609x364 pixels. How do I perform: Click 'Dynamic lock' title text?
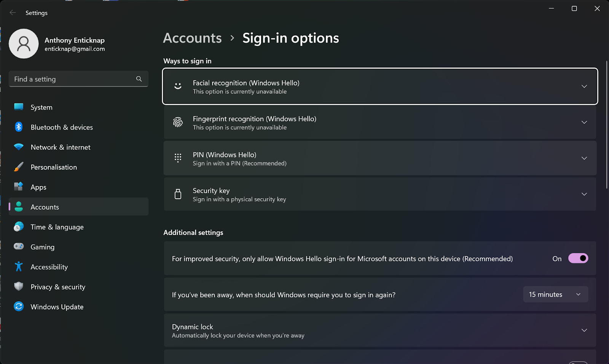(192, 327)
